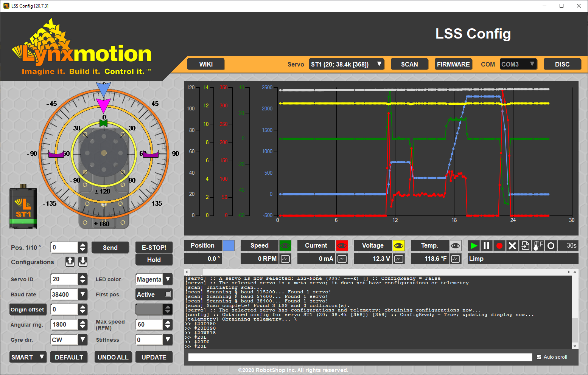Toggle Voltage trace visibility (yellow eye)
This screenshot has height=375, width=588.
pyautogui.click(x=399, y=246)
